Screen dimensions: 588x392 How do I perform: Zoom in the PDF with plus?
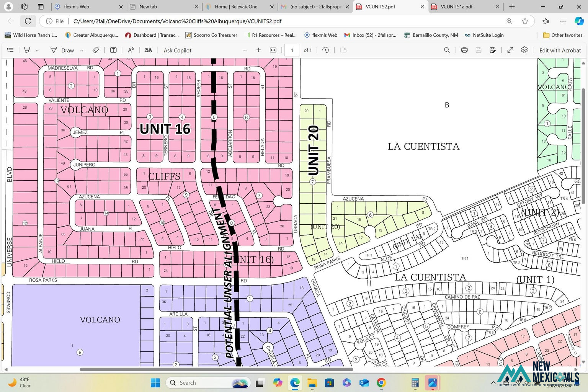tap(259, 50)
